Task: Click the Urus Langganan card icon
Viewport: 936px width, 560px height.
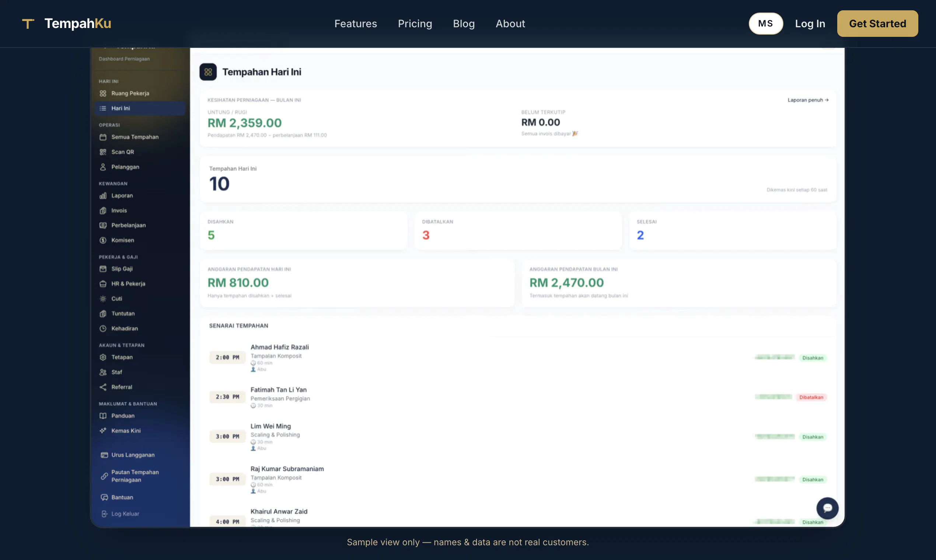Action: [104, 455]
